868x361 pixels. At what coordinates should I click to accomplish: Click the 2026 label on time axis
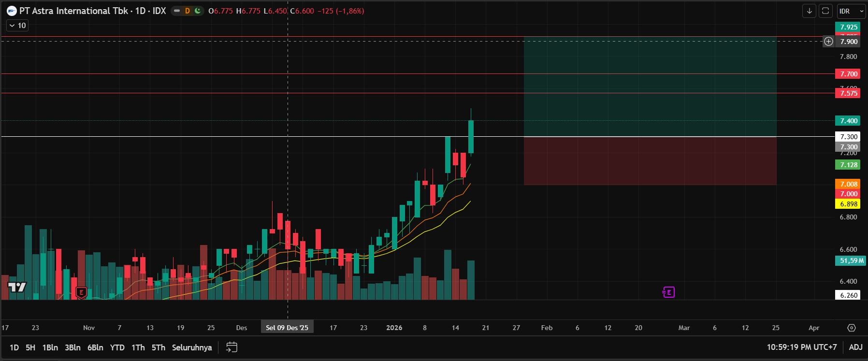[394, 328]
